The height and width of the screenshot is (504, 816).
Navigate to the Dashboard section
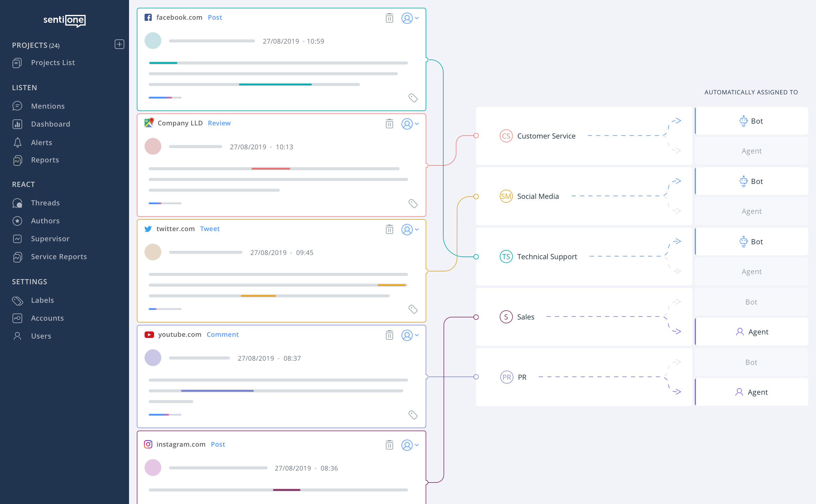click(50, 124)
